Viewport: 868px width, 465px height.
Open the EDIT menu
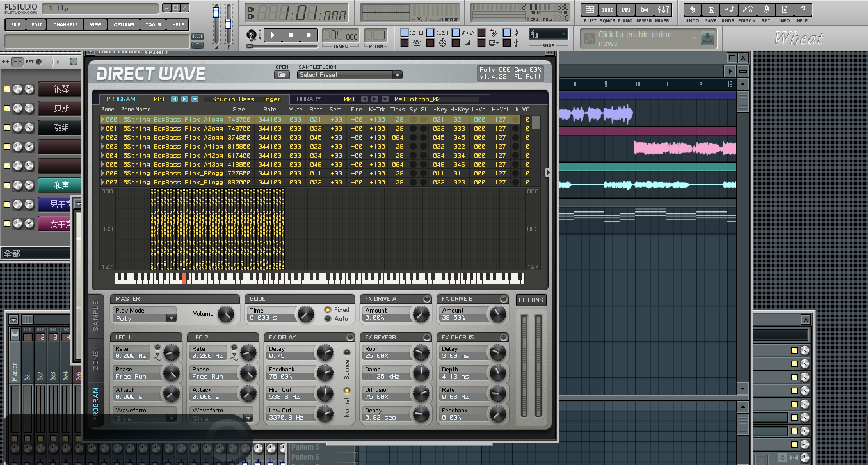coord(36,24)
